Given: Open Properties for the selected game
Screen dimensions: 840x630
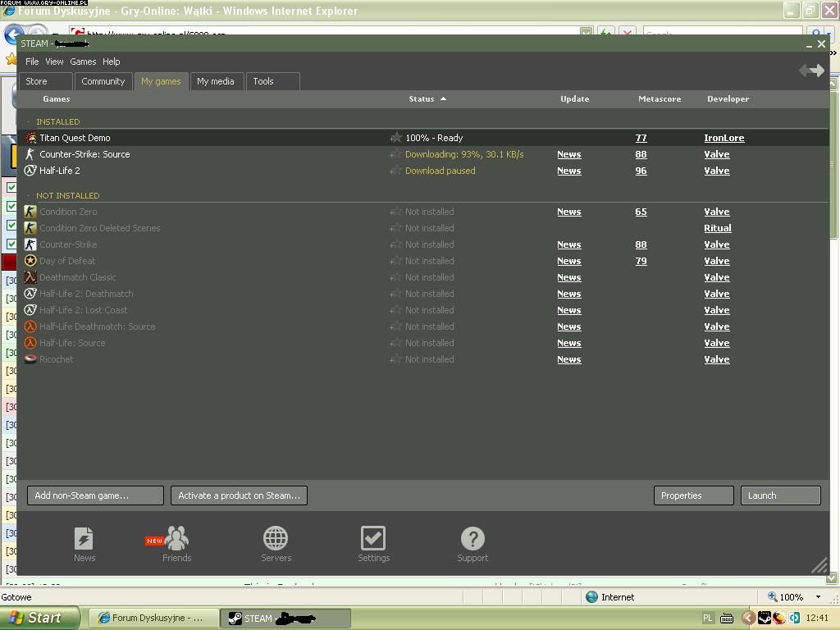Looking at the screenshot, I should [694, 495].
